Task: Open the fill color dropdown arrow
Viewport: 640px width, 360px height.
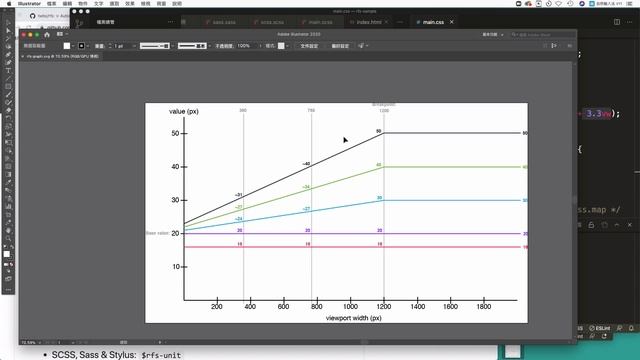Action: pyautogui.click(x=73, y=46)
